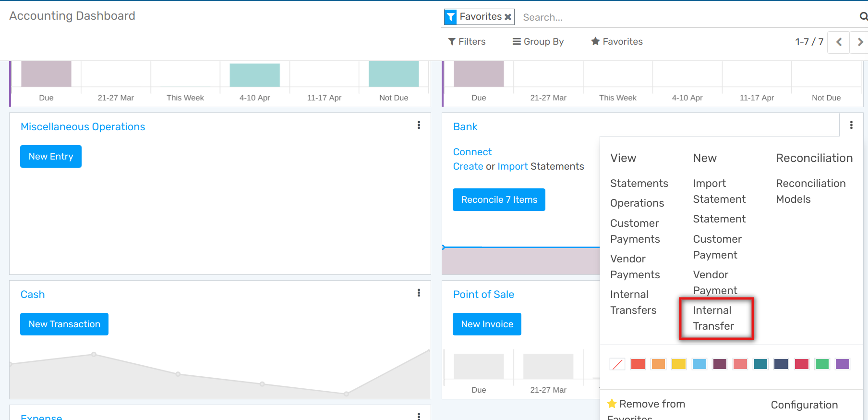
Task: Choose Statements under View column
Action: pyautogui.click(x=639, y=184)
